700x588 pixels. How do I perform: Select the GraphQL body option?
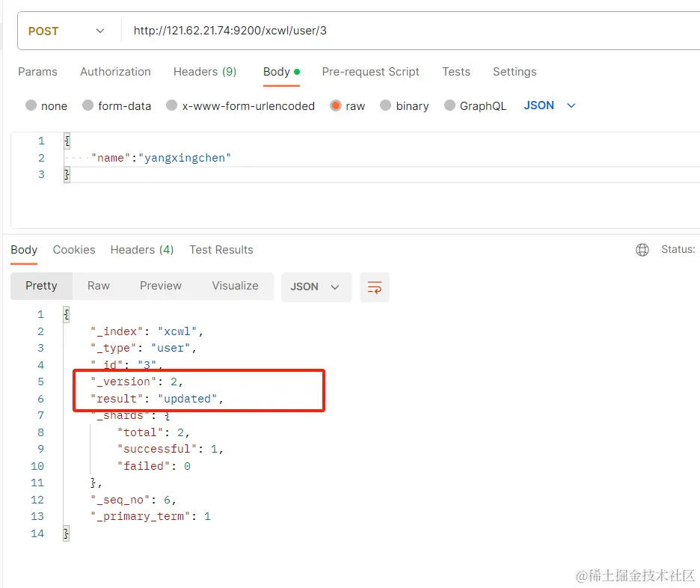(x=449, y=105)
